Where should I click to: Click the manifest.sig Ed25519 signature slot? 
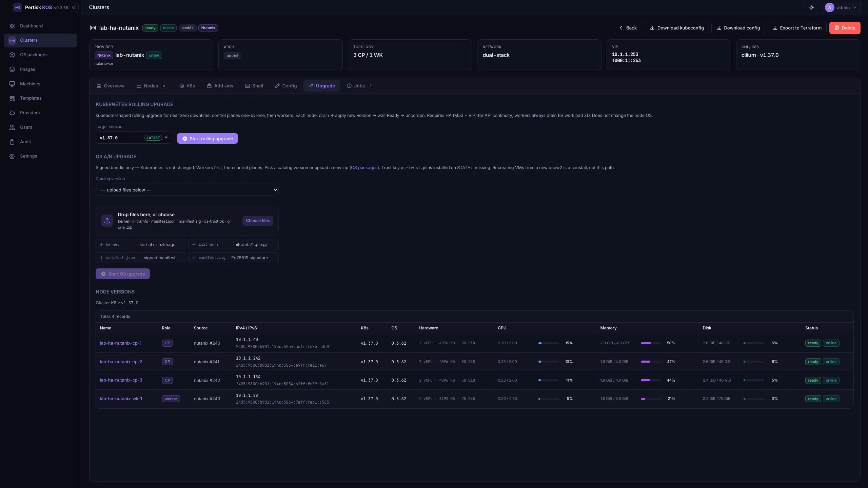(x=233, y=258)
